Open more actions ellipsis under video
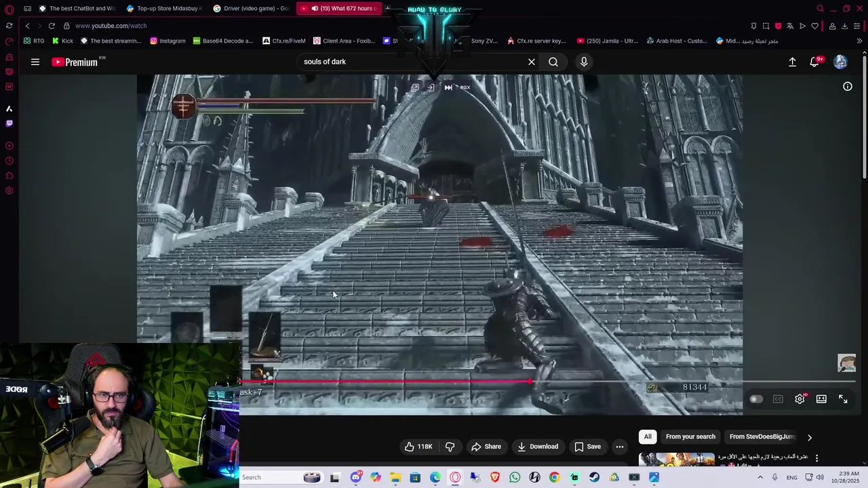Viewport: 868px width, 488px height. (619, 447)
